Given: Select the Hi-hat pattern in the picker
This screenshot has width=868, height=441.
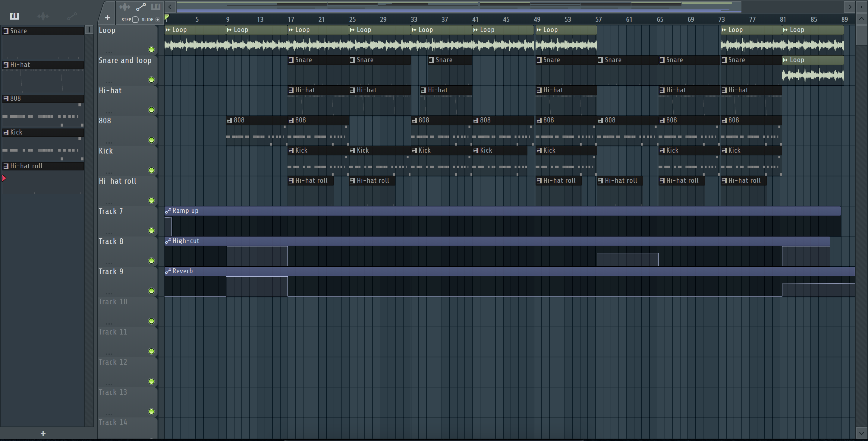Looking at the screenshot, I should coord(43,65).
